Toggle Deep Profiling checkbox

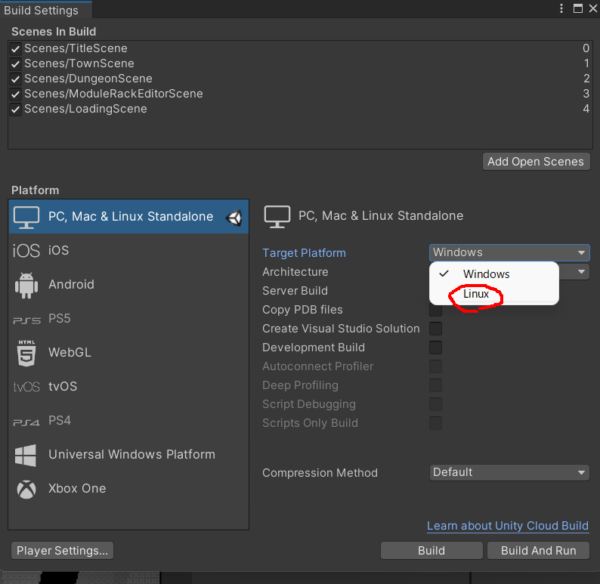(435, 385)
